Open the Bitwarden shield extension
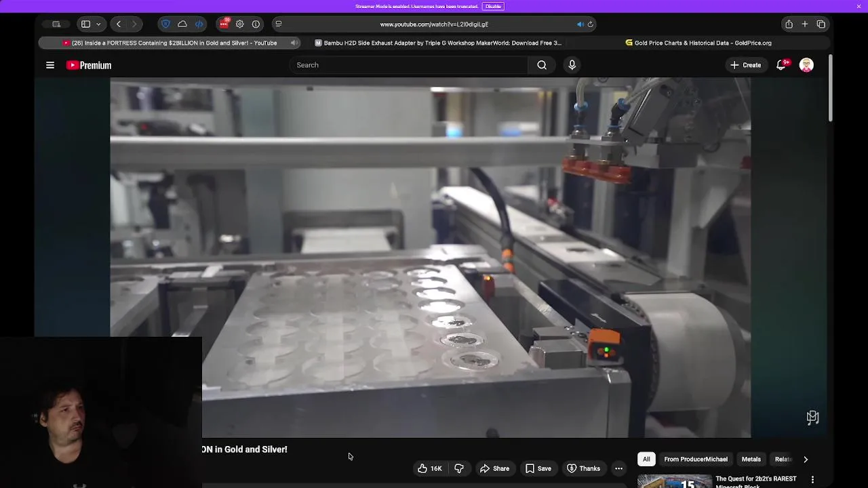 [165, 24]
